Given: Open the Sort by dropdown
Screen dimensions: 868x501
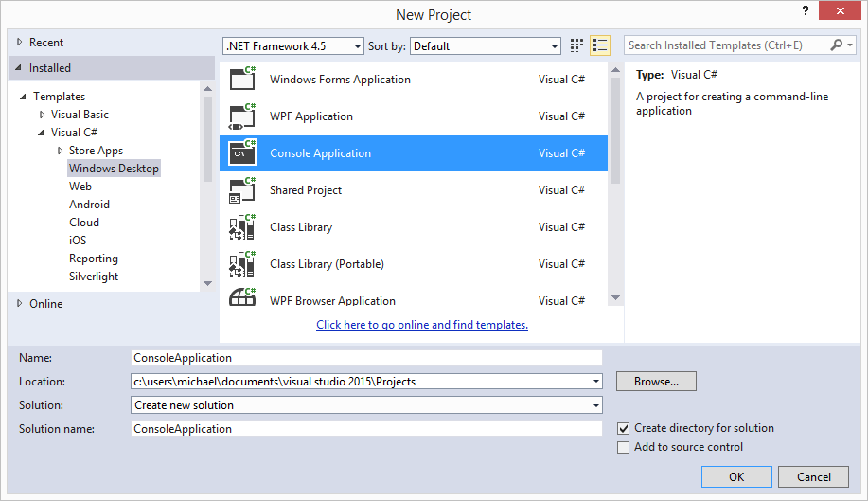Looking at the screenshot, I should (486, 46).
